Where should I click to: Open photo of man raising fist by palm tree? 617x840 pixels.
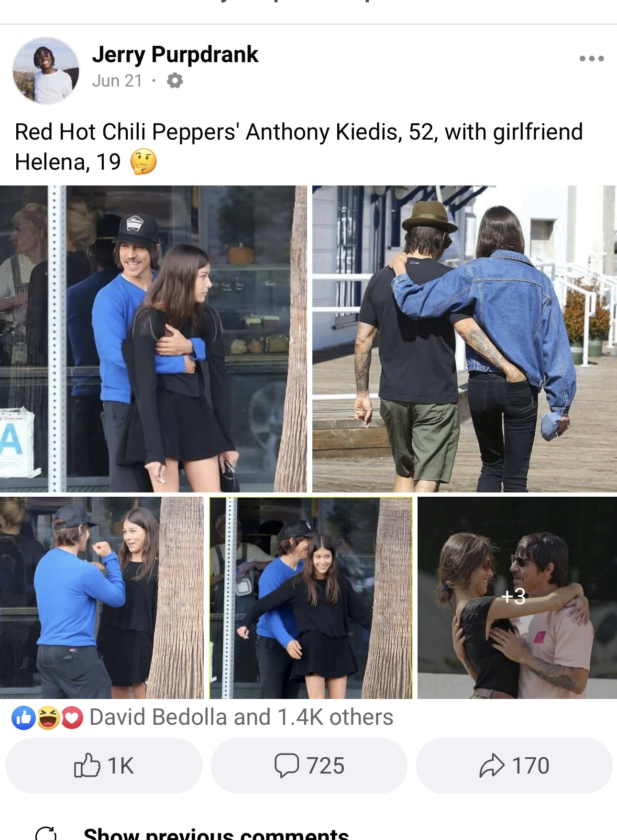(102, 598)
